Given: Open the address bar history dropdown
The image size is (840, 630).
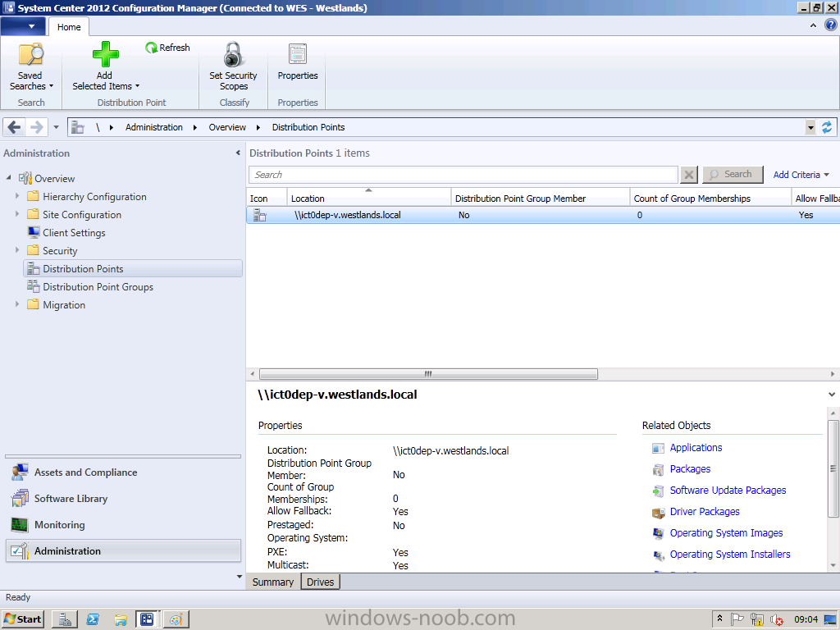Looking at the screenshot, I should point(810,127).
